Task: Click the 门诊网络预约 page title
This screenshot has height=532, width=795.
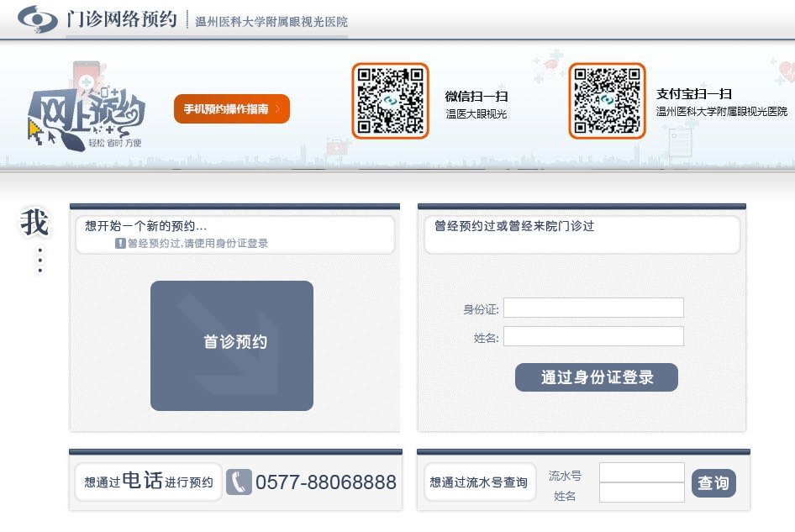Action: [121, 19]
